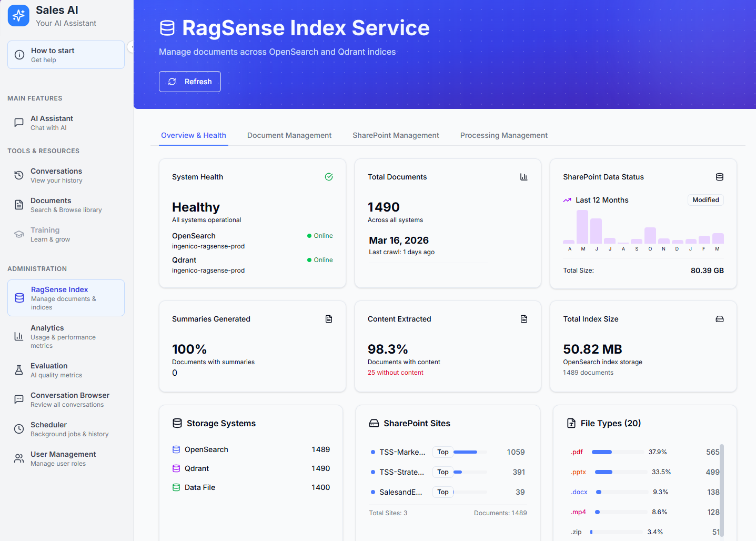The width and height of the screenshot is (756, 541).
Task: Click the Analytics bar chart icon
Action: tap(19, 336)
